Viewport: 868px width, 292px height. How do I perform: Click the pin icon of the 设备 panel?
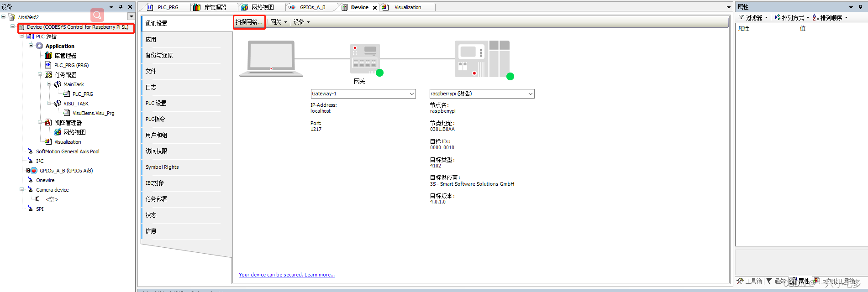coord(121,7)
